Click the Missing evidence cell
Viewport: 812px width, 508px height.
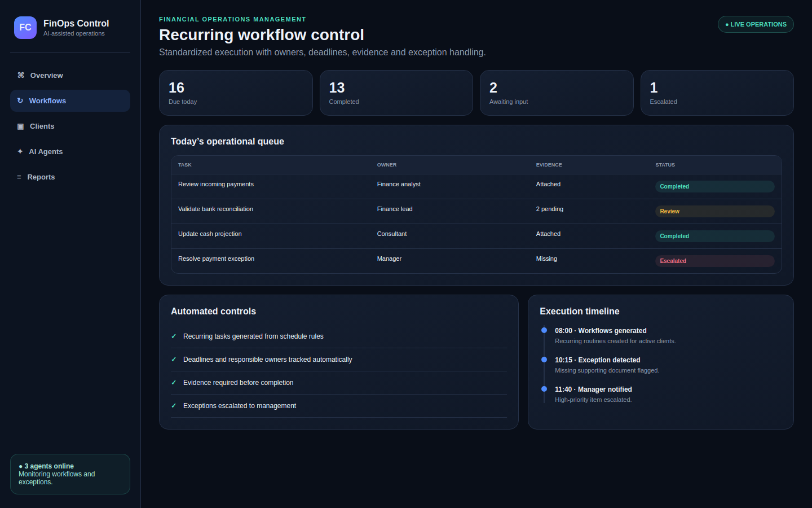click(x=546, y=259)
